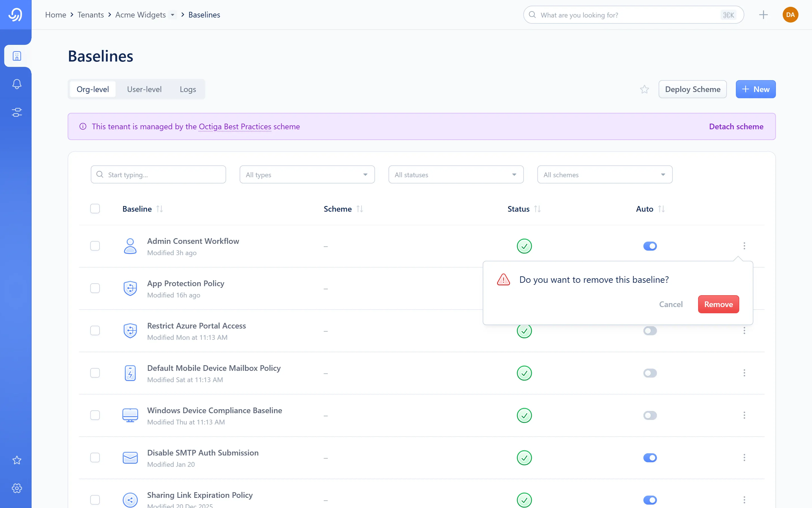
Task: Expand the All schemes filter dropdown
Action: tap(605, 174)
